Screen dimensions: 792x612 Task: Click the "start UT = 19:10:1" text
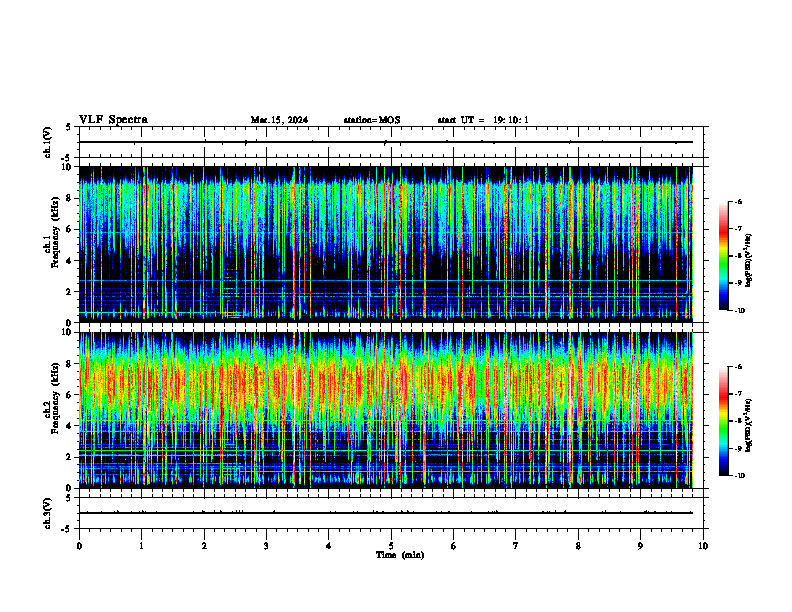click(x=483, y=120)
